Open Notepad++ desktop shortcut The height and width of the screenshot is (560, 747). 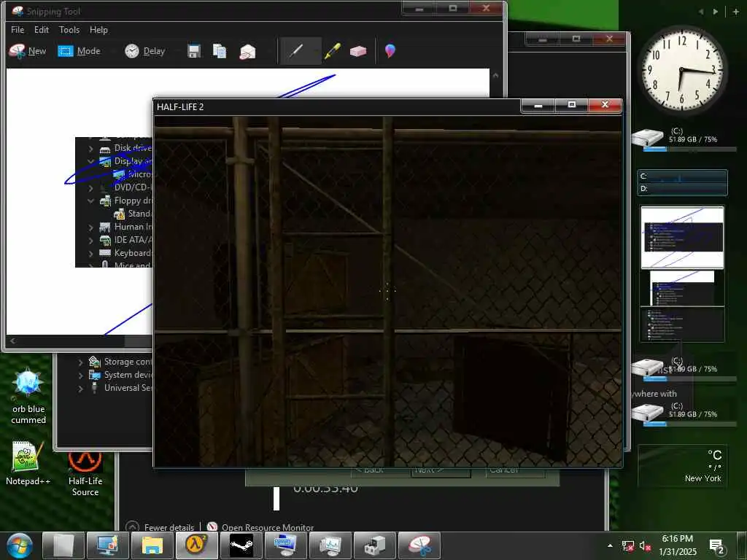coord(28,463)
